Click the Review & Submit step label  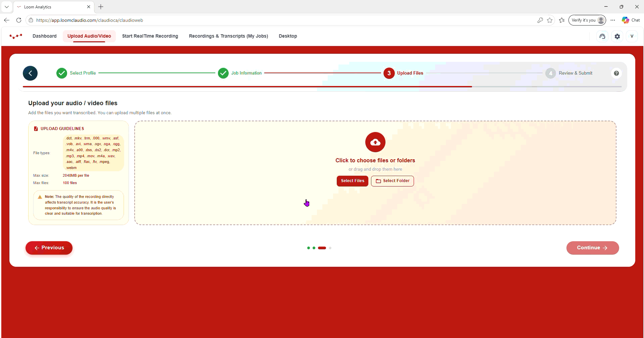pos(576,73)
